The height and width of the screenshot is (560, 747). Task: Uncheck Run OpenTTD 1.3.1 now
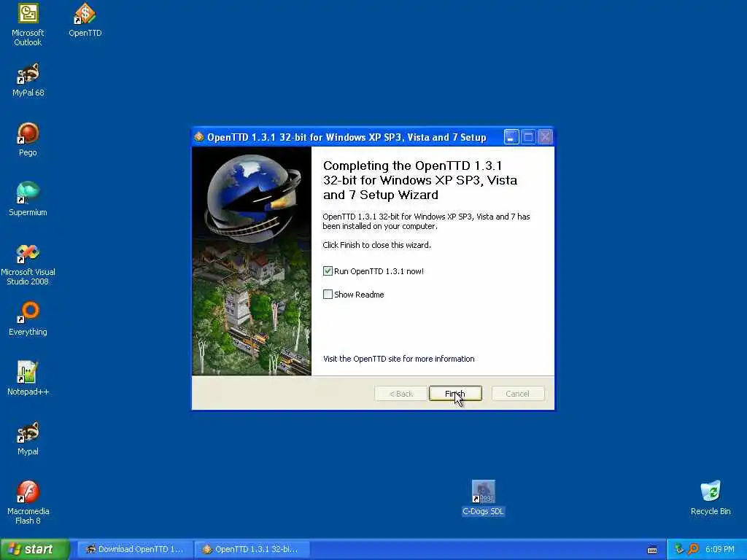[328, 271]
